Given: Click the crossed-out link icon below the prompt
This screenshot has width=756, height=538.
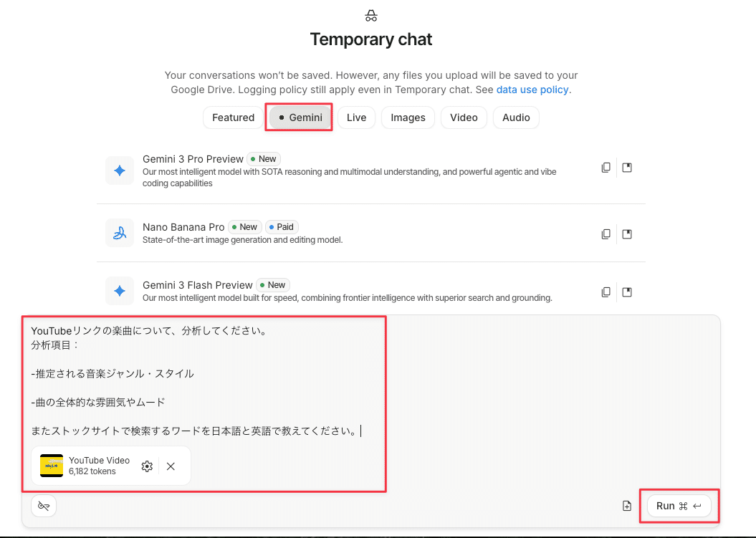Looking at the screenshot, I should coord(43,506).
